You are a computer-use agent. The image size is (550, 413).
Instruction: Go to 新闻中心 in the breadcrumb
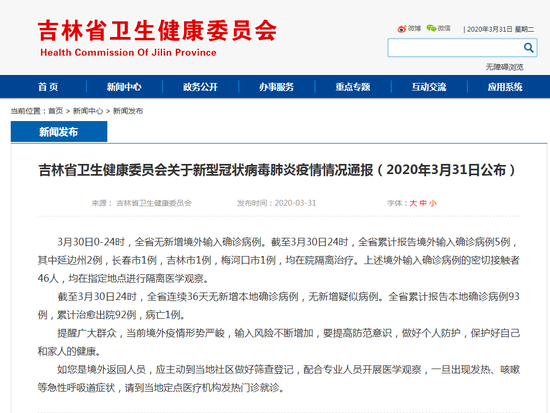pyautogui.click(x=88, y=111)
